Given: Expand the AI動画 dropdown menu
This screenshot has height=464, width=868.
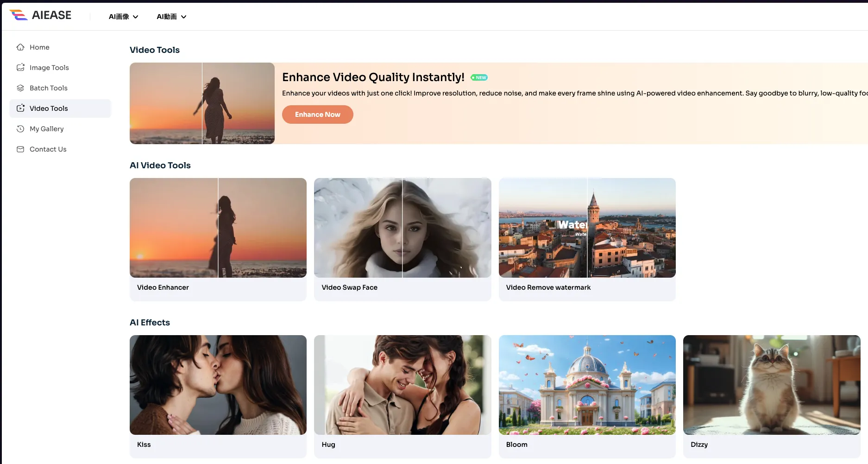Looking at the screenshot, I should 171,17.
